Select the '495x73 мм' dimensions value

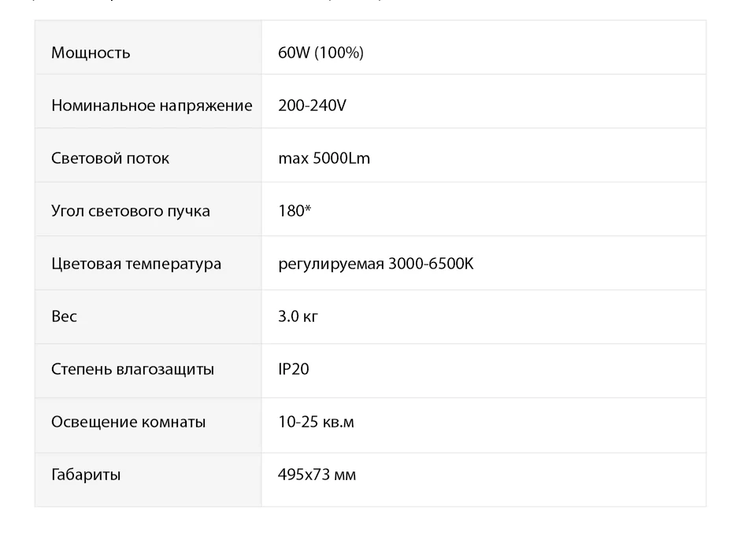click(x=317, y=475)
